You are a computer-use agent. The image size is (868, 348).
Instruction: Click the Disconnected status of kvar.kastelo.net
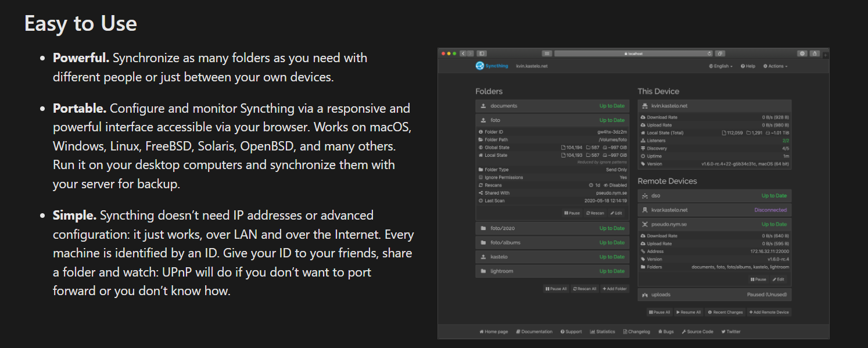point(770,210)
